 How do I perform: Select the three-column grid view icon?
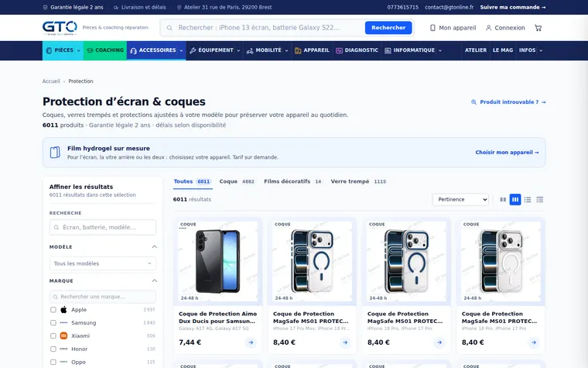coord(515,200)
